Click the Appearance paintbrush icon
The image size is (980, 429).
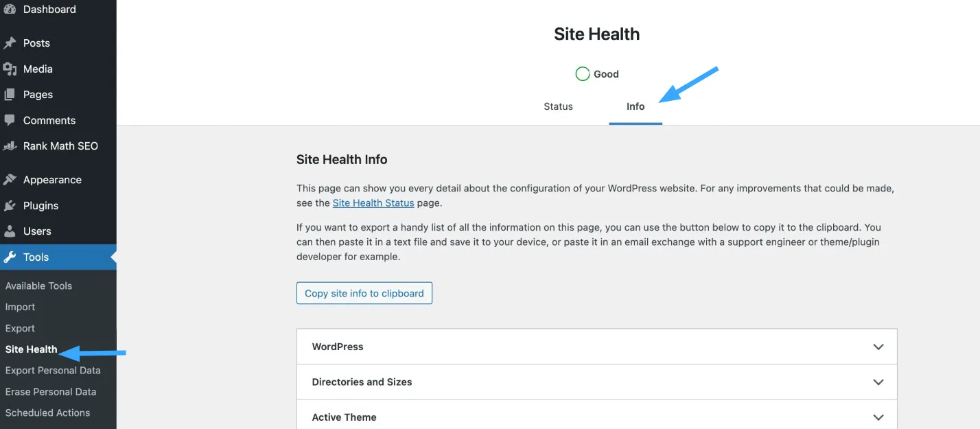point(10,180)
